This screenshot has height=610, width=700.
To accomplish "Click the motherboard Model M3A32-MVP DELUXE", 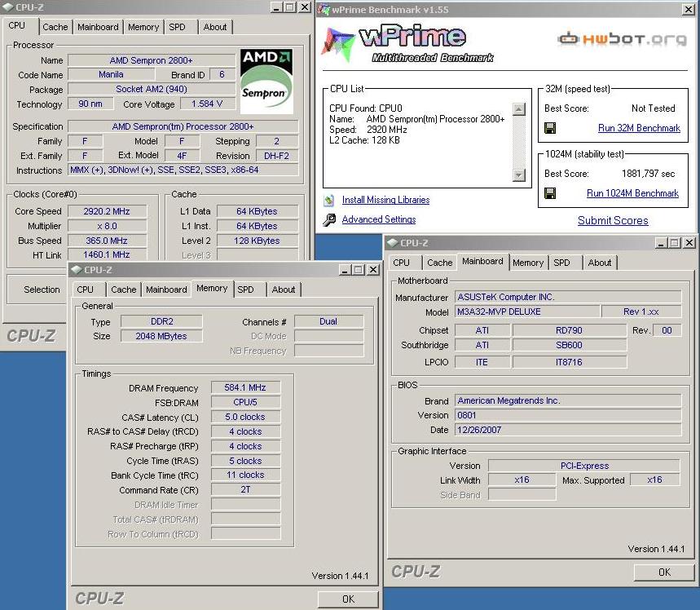I will [527, 312].
